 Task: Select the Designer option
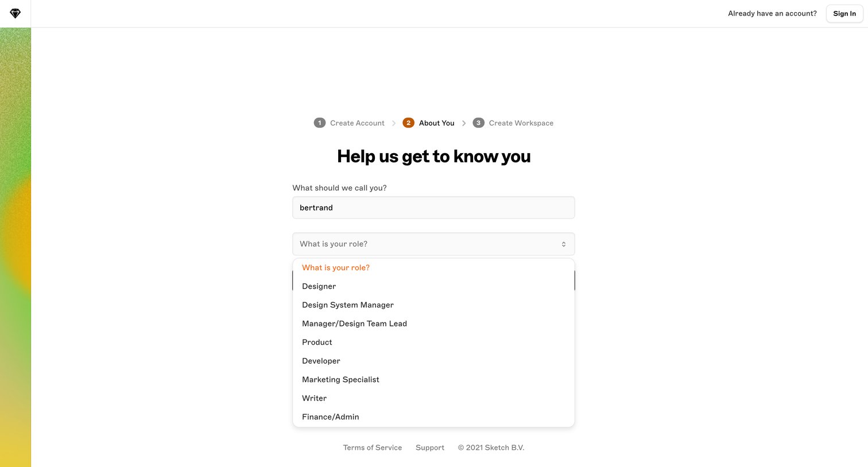point(433,286)
